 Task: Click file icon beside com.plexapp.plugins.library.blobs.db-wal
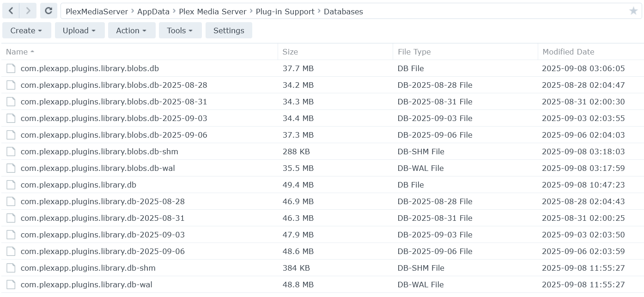[11, 168]
